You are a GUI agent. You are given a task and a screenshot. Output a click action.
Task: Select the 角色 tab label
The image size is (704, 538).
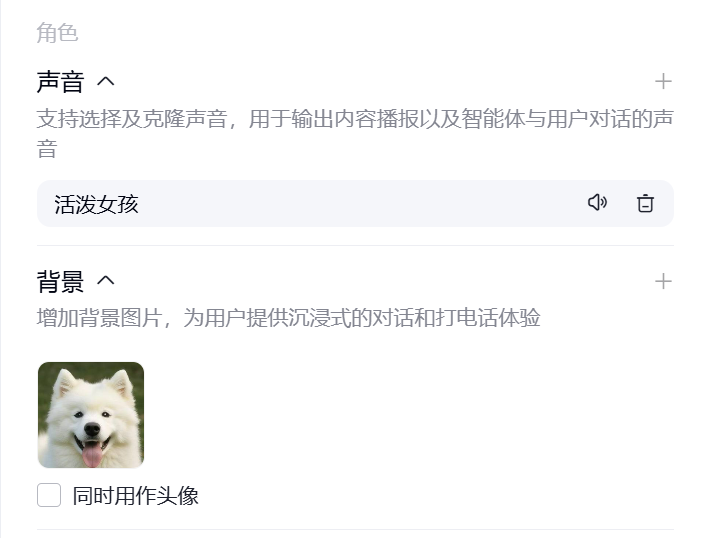pyautogui.click(x=57, y=33)
